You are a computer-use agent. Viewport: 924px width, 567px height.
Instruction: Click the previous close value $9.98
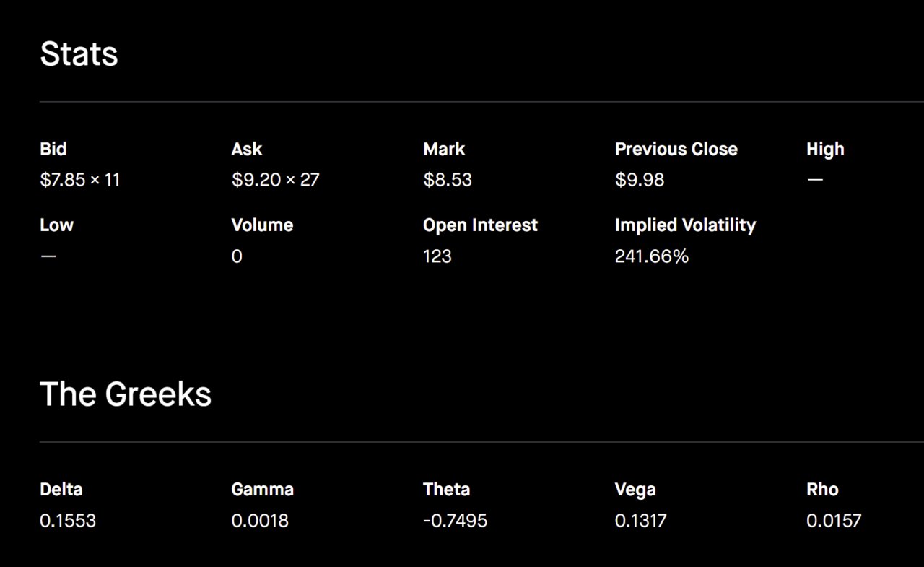[640, 180]
